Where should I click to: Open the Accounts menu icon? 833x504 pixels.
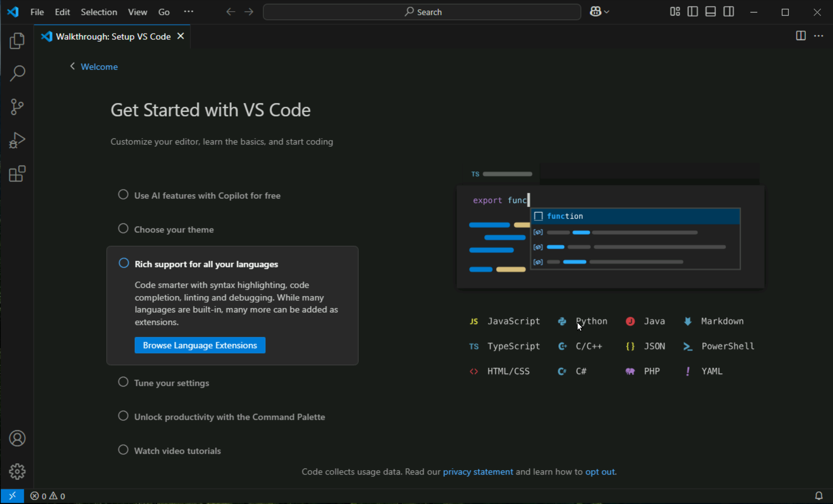pos(17,438)
